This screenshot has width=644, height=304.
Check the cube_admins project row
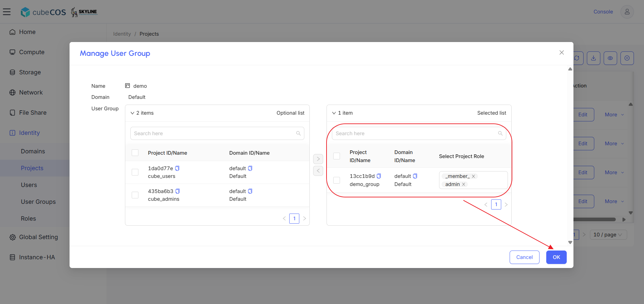point(135,195)
